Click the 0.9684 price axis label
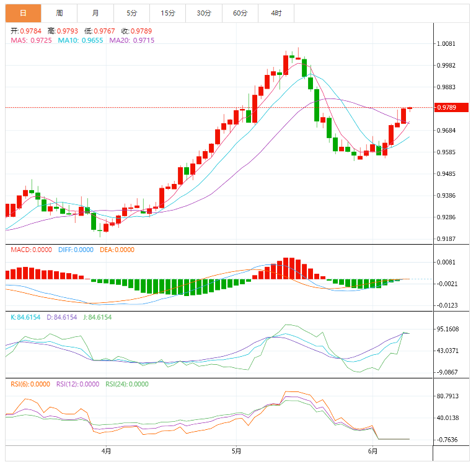The width and height of the screenshot is (476, 467). (x=446, y=131)
